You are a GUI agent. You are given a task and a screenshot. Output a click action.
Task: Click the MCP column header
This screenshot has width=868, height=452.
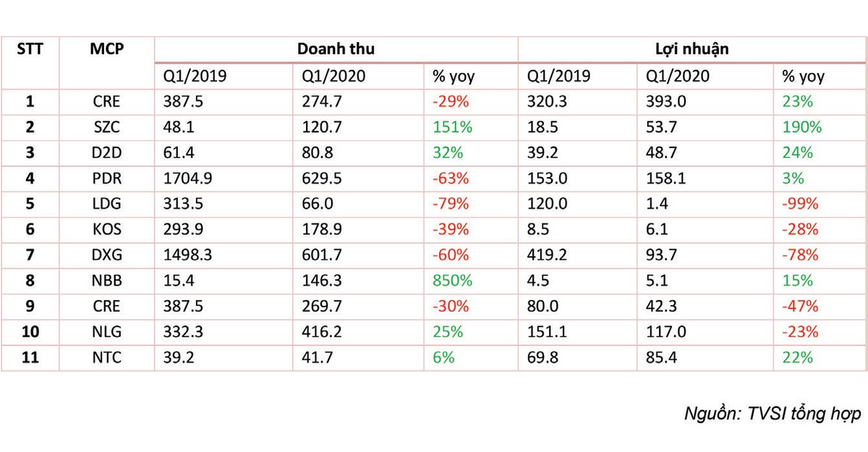[x=107, y=49]
